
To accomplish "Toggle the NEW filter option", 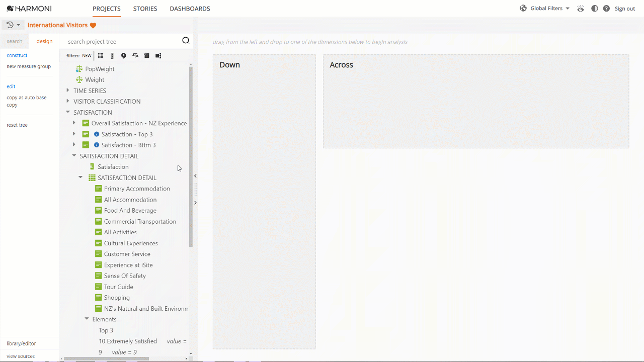I will (86, 55).
